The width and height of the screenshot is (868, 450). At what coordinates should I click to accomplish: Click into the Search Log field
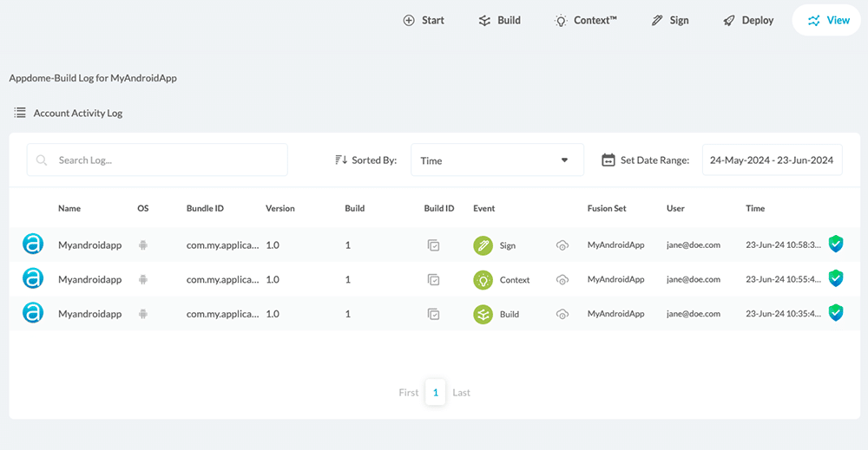click(x=165, y=160)
